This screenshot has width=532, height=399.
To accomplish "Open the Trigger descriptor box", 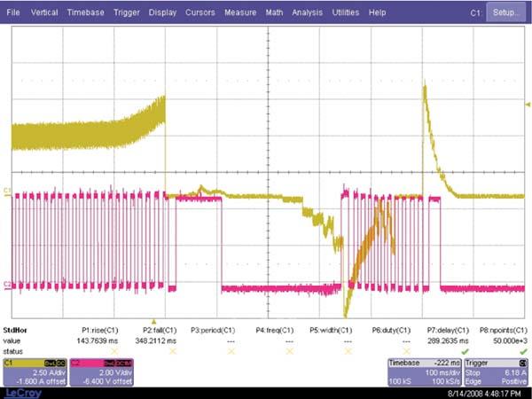I will point(490,371).
